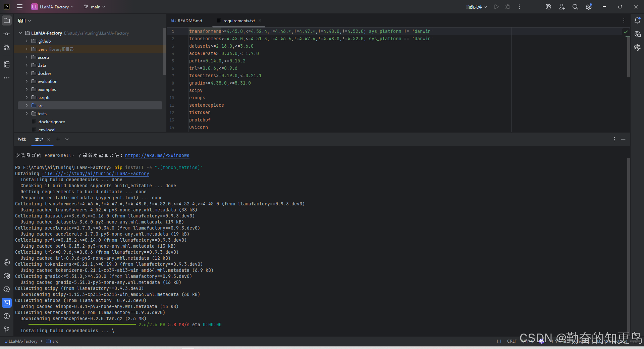Open editor tabs options menu
Image resolution: width=644 pixels, height=349 pixels.
point(624,20)
